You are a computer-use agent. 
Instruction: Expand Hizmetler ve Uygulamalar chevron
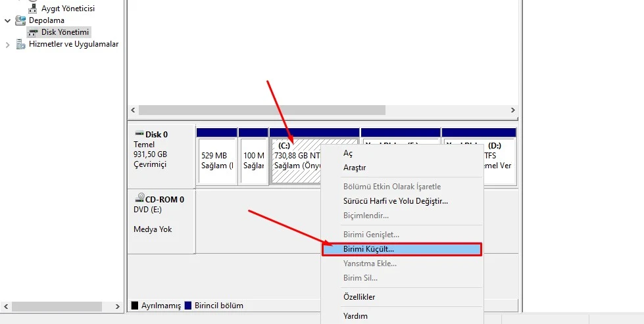click(7, 45)
